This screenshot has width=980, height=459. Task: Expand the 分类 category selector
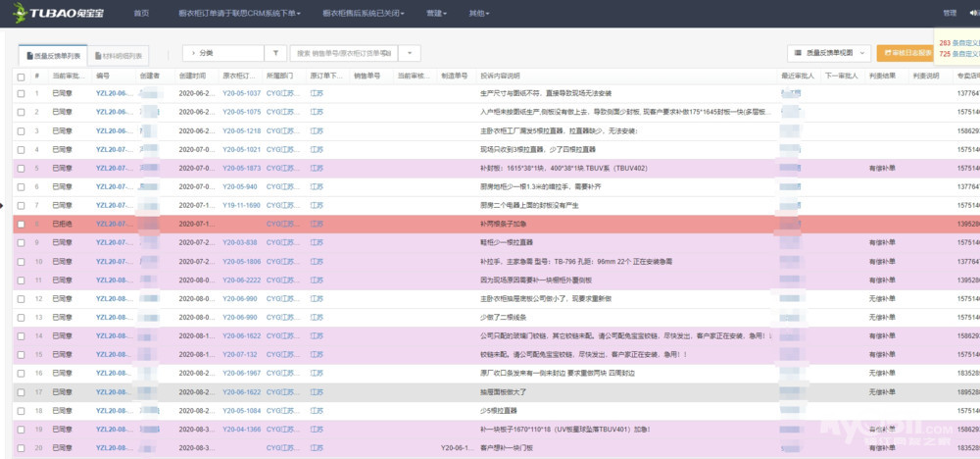pyautogui.click(x=223, y=54)
